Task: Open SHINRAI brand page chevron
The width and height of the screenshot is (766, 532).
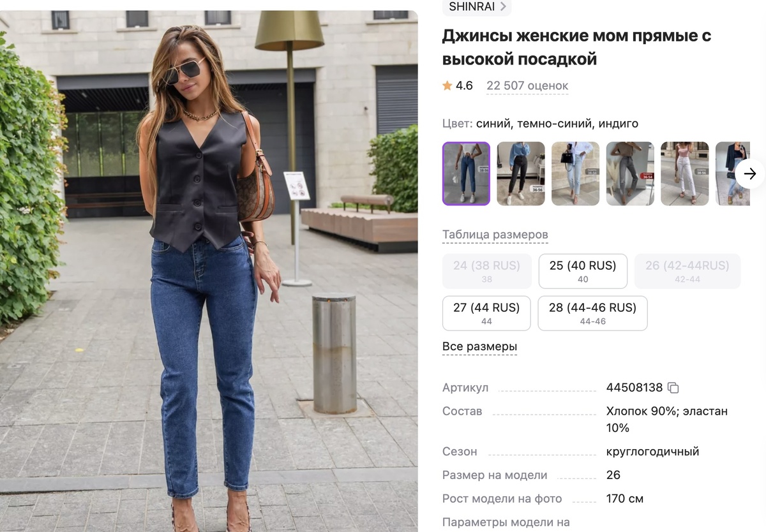Action: (504, 6)
